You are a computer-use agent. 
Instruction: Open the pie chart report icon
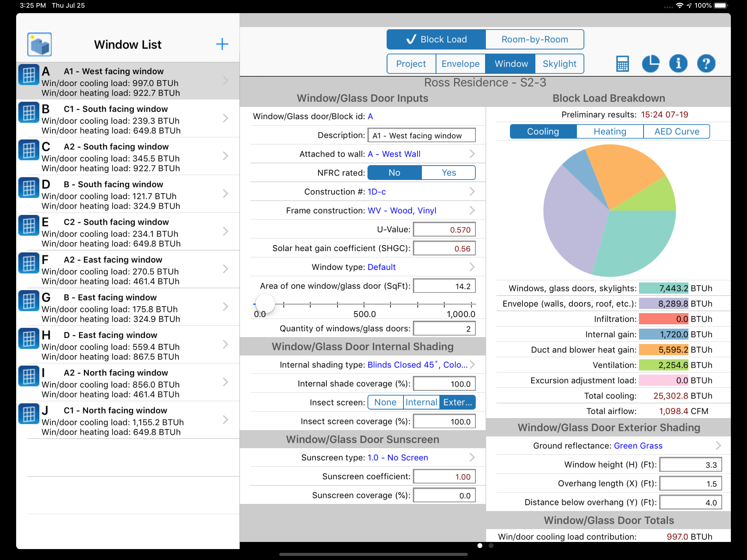650,63
